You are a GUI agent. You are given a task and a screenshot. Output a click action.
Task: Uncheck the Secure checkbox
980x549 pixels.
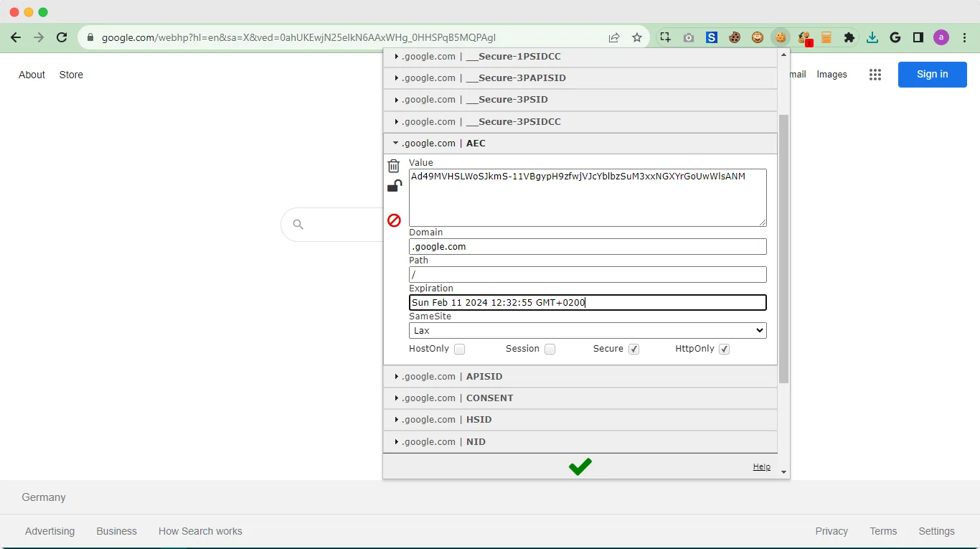pyautogui.click(x=633, y=349)
